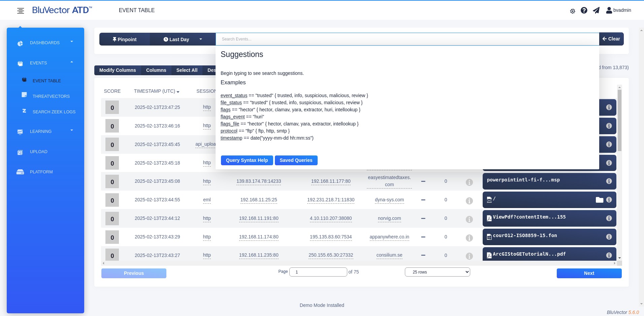This screenshot has width=644, height=316.
Task: Open Saved Queries
Action: [x=296, y=161]
